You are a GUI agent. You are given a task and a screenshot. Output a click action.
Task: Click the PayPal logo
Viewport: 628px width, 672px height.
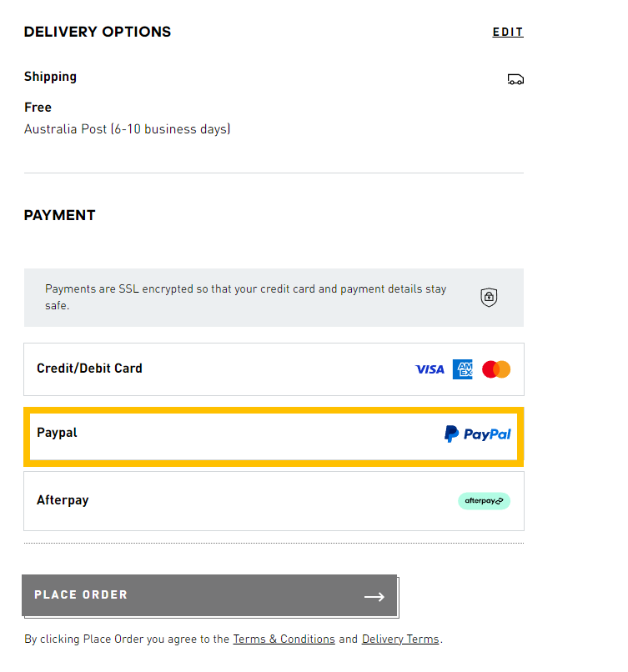[x=477, y=434]
